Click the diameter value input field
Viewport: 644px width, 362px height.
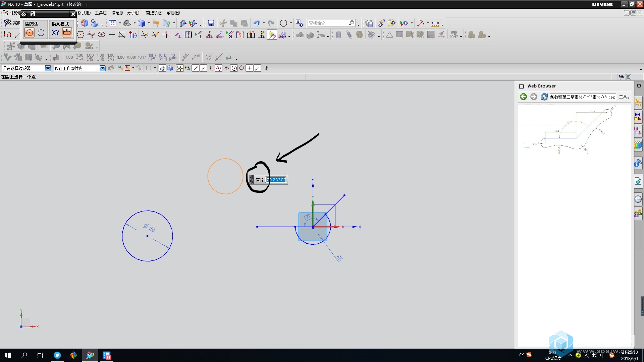point(276,180)
